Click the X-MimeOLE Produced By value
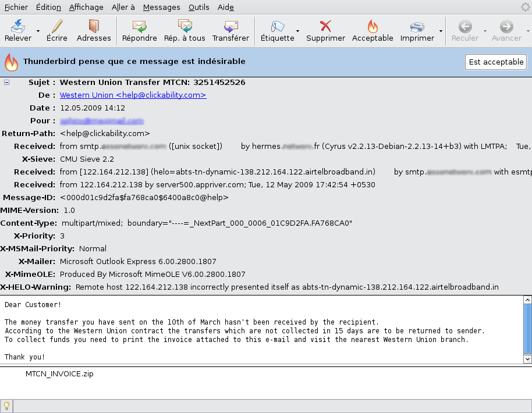This screenshot has height=413, width=532. pos(152,275)
